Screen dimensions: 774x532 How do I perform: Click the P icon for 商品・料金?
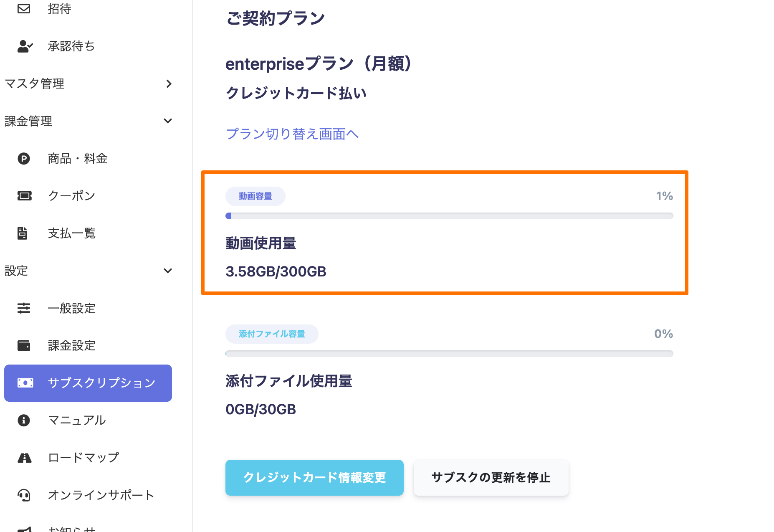24,159
